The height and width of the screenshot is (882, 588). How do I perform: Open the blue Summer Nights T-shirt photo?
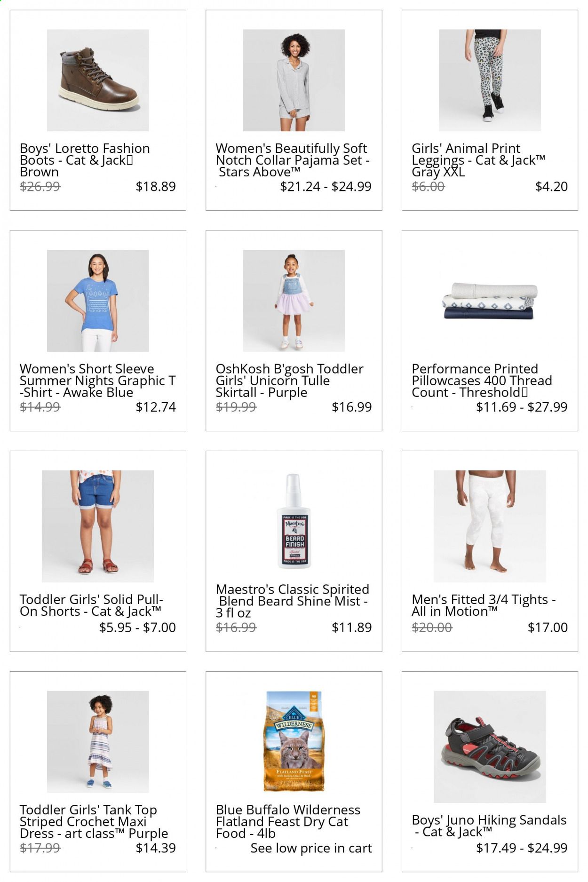pos(98,301)
